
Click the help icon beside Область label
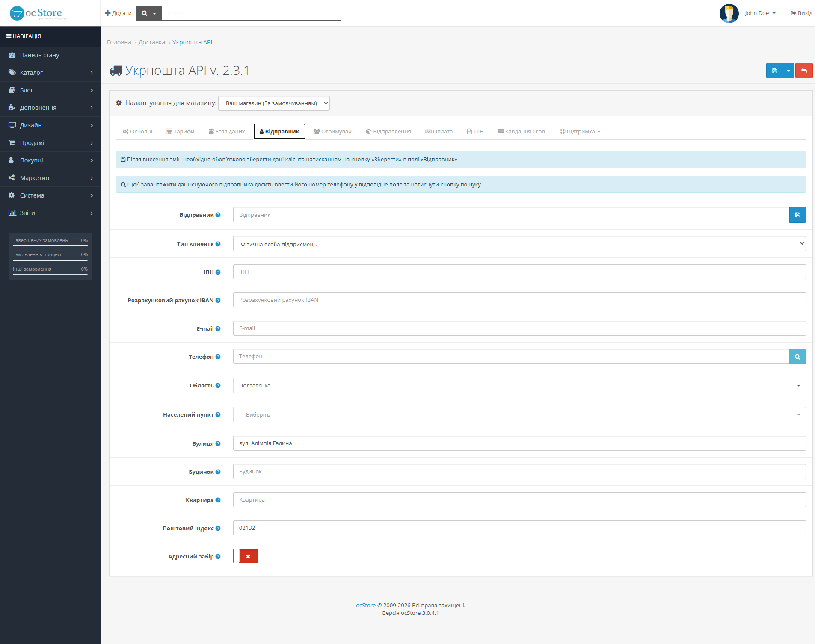click(x=218, y=385)
